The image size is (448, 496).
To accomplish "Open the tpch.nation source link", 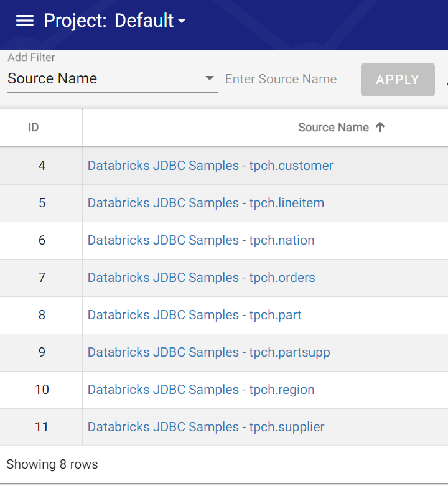I will [201, 240].
